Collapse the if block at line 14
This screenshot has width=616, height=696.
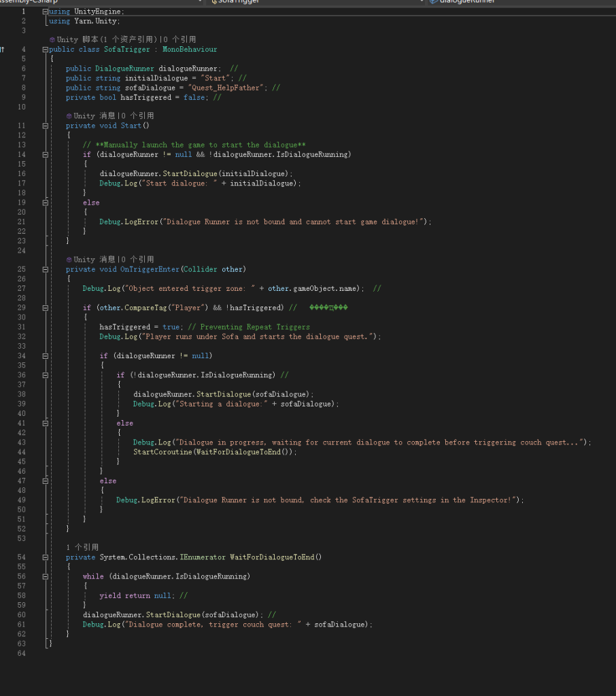point(46,154)
